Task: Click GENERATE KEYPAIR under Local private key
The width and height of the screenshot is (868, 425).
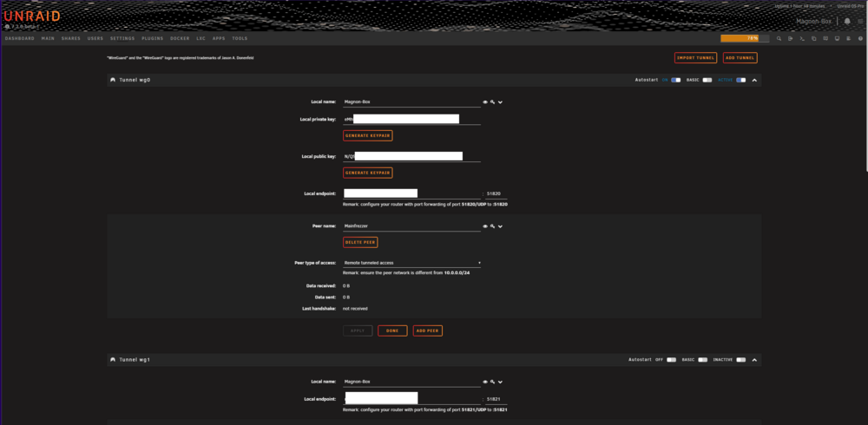Action: (x=367, y=135)
